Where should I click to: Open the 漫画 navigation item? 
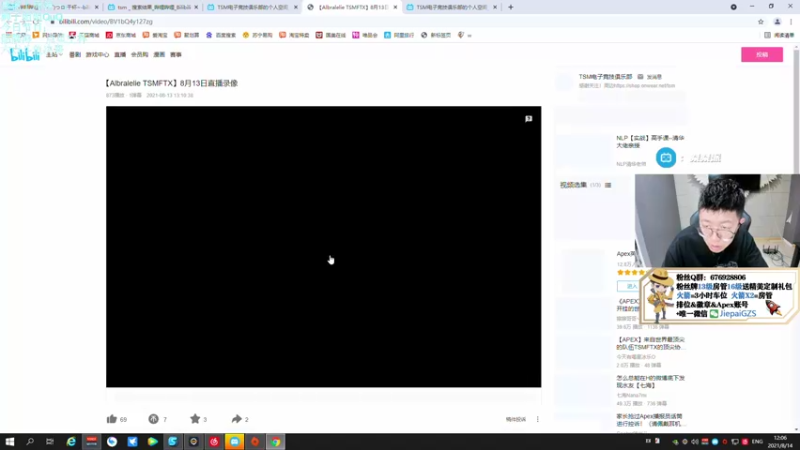tap(159, 55)
